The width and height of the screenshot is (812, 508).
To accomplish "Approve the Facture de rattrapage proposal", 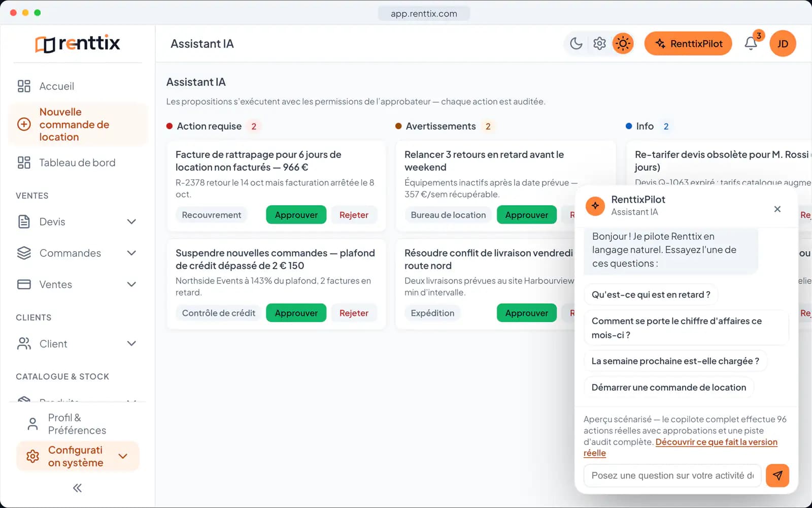I will click(296, 215).
